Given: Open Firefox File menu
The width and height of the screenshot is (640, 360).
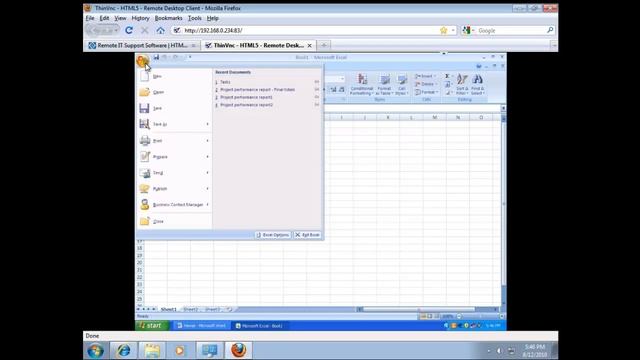Looking at the screenshot, I should pyautogui.click(x=90, y=18).
